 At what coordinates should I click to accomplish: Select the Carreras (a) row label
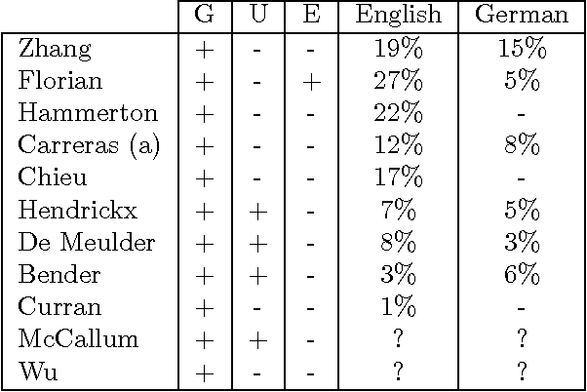click(89, 146)
